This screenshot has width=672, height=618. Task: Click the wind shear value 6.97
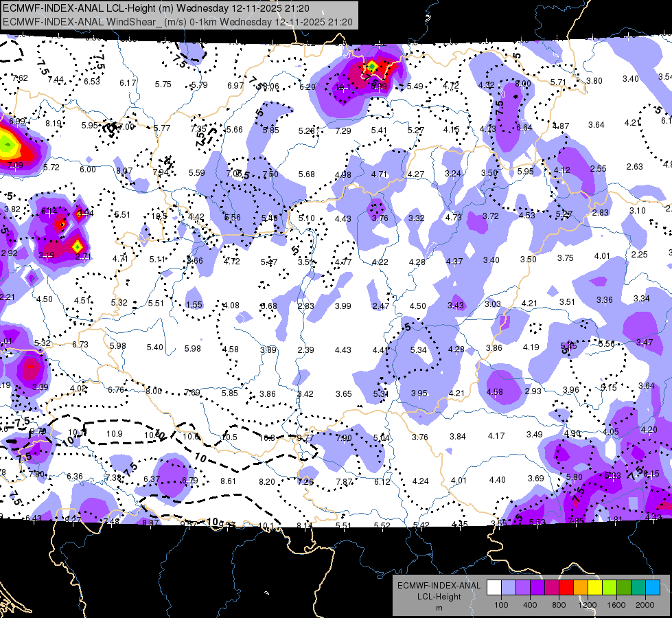(x=235, y=86)
